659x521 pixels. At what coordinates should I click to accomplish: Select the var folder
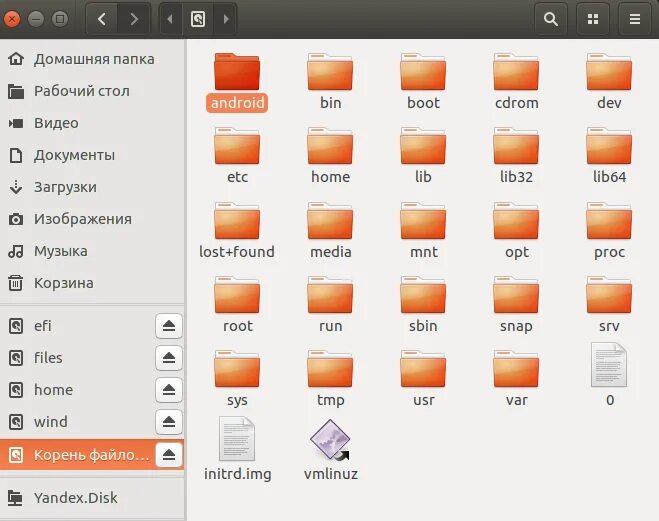coord(517,379)
